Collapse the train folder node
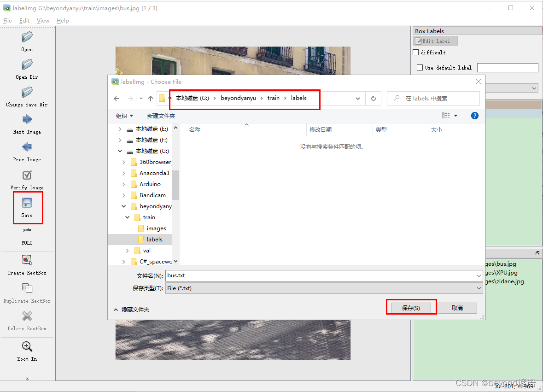 point(128,217)
